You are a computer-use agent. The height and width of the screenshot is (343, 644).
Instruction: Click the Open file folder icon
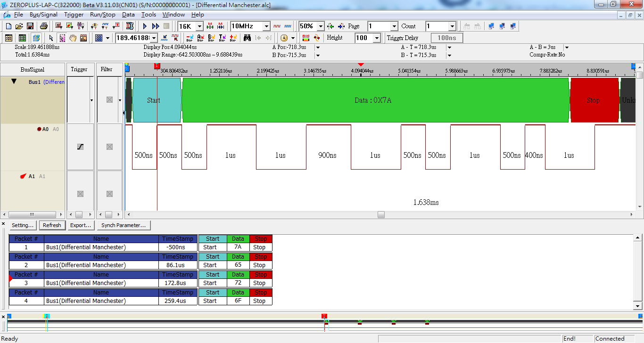[x=19, y=26]
